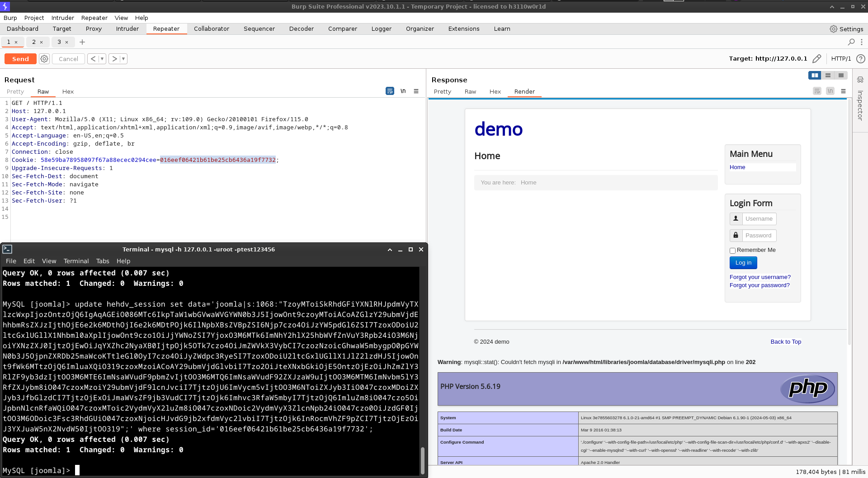The width and height of the screenshot is (868, 478).
Task: Toggle response non-printable characters icon
Action: coord(830,91)
